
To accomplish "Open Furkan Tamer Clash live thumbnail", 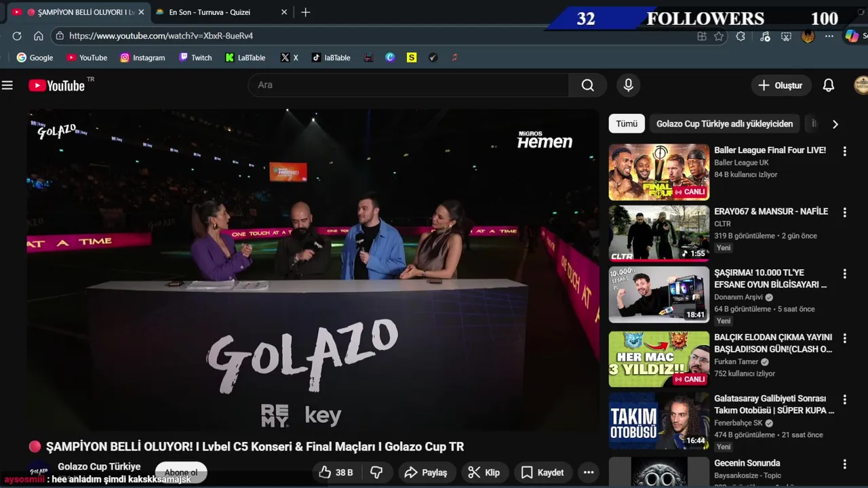I will 658,359.
